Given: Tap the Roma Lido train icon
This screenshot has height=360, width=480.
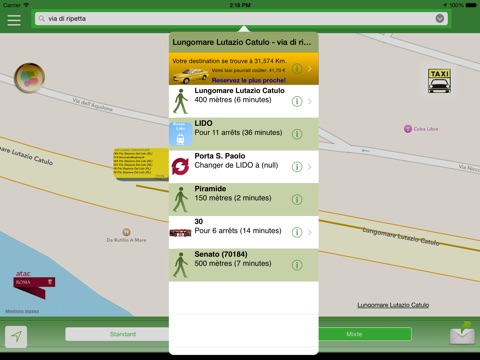Looking at the screenshot, I should (x=180, y=134).
